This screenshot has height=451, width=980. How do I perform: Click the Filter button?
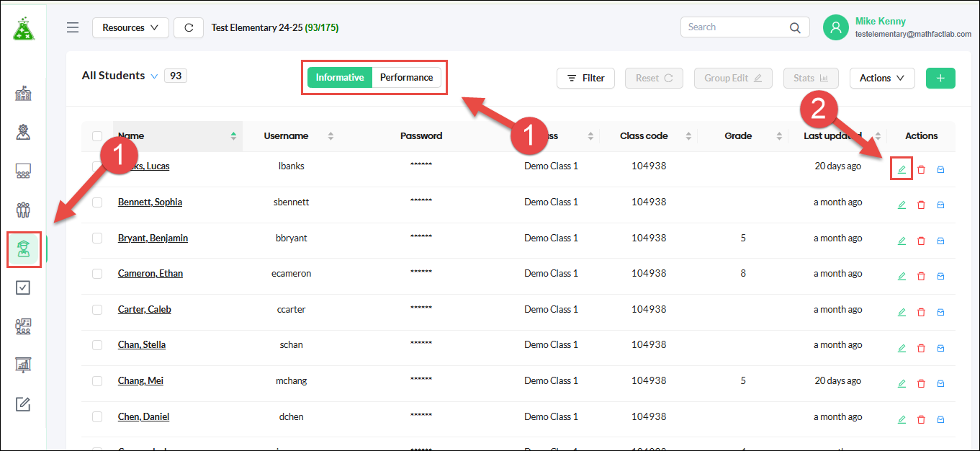click(x=585, y=78)
